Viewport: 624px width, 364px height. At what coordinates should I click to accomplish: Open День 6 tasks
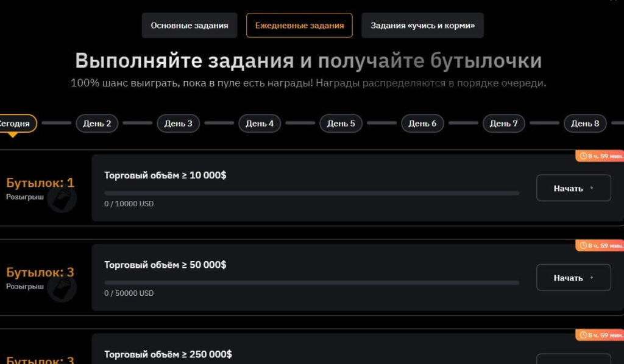coord(422,124)
